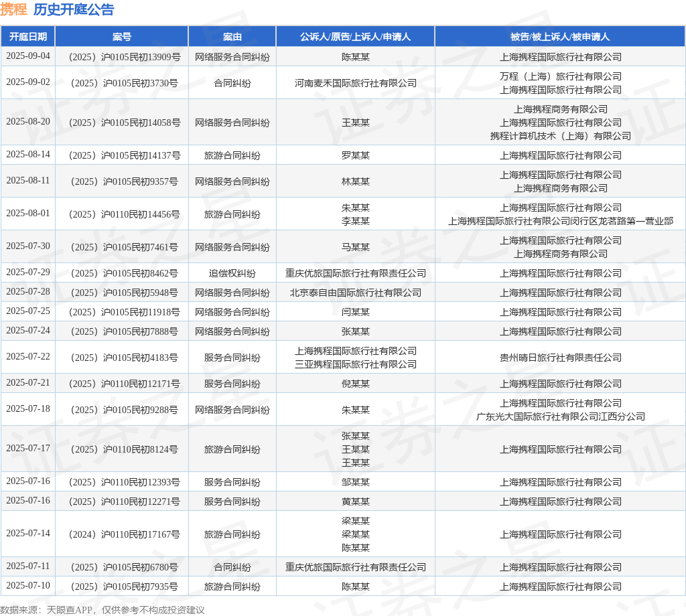Click the hearing date 2025-08-01
This screenshot has width=686, height=616.
[28, 214]
